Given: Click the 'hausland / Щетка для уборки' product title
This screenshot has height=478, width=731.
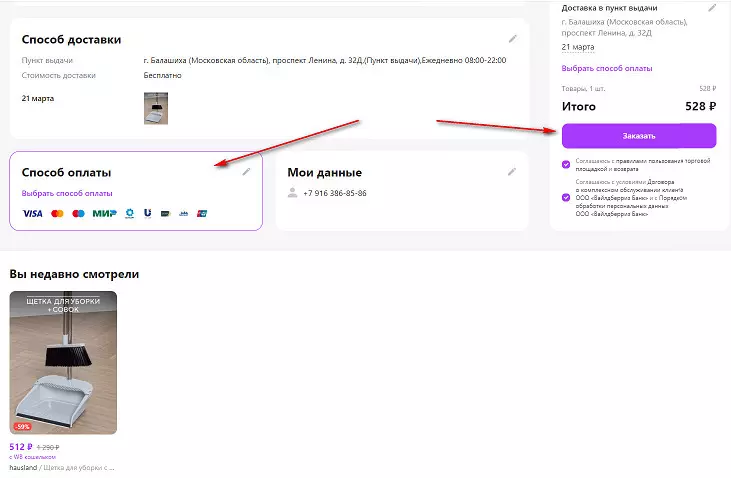Looking at the screenshot, I should coord(62,467).
